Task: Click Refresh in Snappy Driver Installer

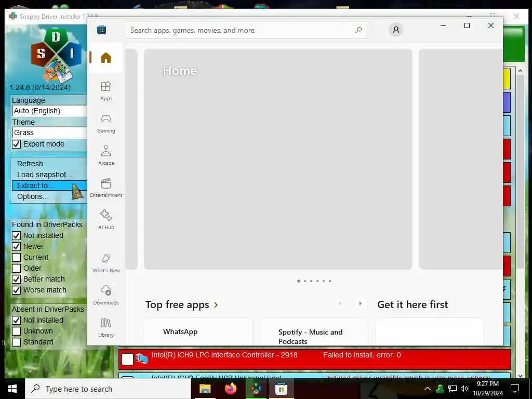Action: (30, 164)
